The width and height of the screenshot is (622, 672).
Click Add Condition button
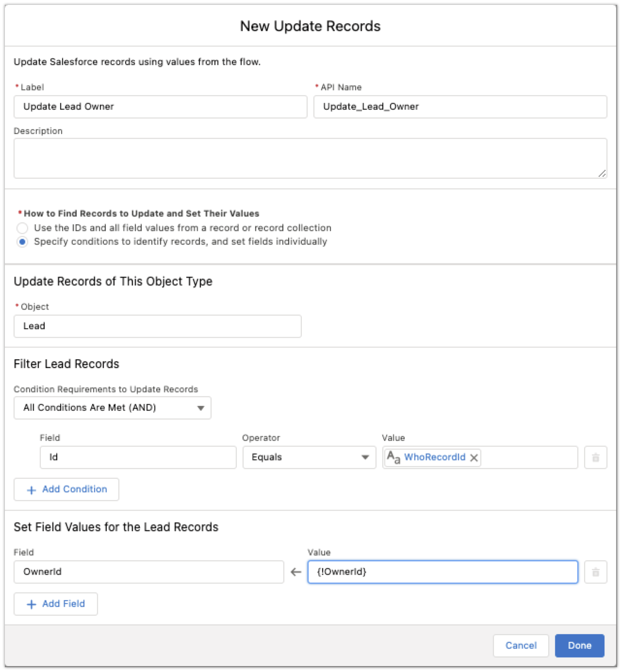point(66,489)
